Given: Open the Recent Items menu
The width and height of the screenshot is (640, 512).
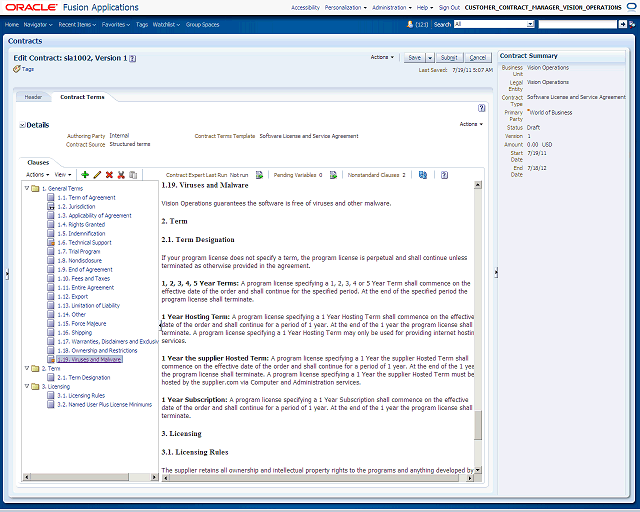Looking at the screenshot, I should click(x=77, y=24).
